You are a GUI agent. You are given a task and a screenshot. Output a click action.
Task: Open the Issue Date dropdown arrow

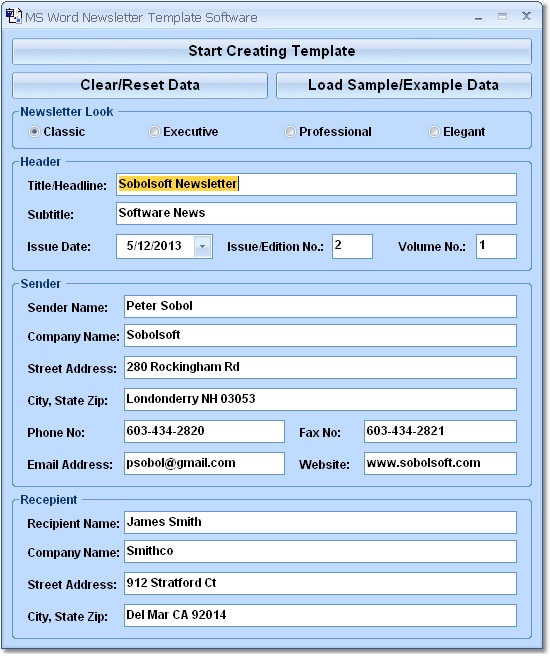click(202, 246)
